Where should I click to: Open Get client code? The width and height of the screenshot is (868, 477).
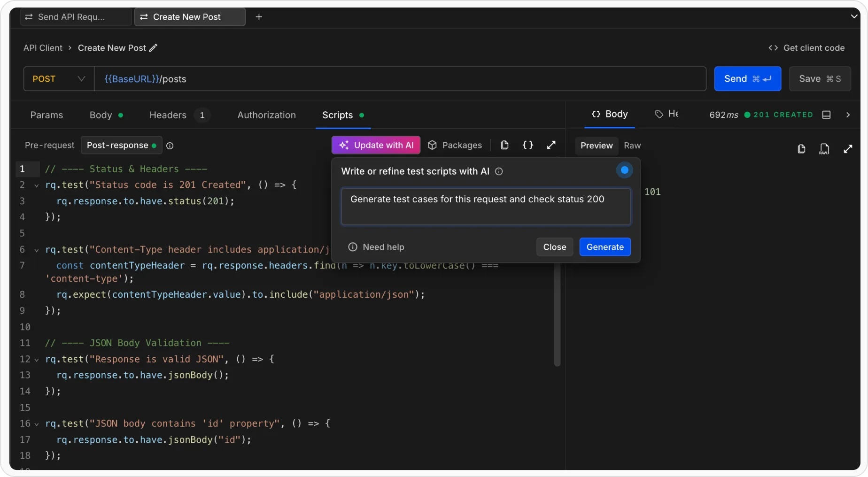coord(806,47)
